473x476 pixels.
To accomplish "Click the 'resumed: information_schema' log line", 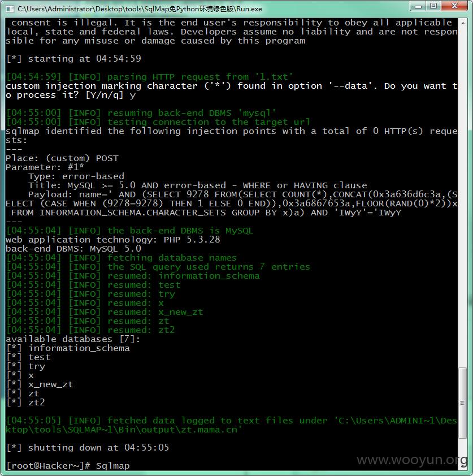I will coord(133,276).
